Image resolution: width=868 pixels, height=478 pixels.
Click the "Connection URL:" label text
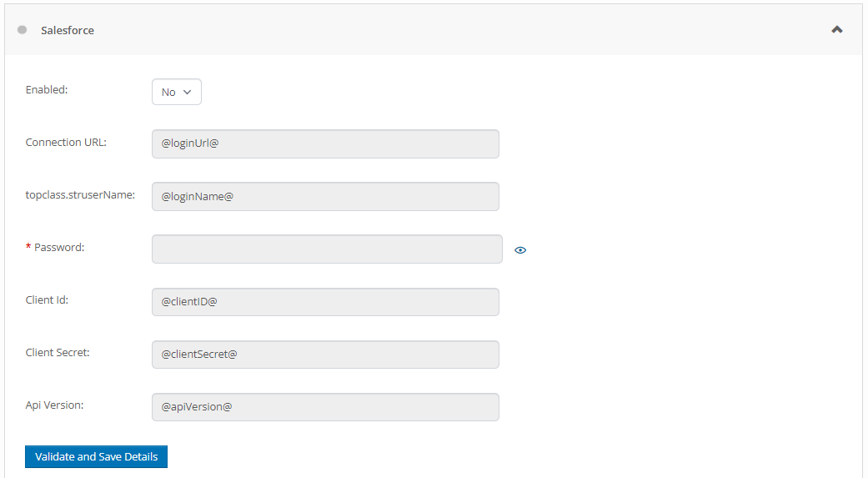(66, 142)
